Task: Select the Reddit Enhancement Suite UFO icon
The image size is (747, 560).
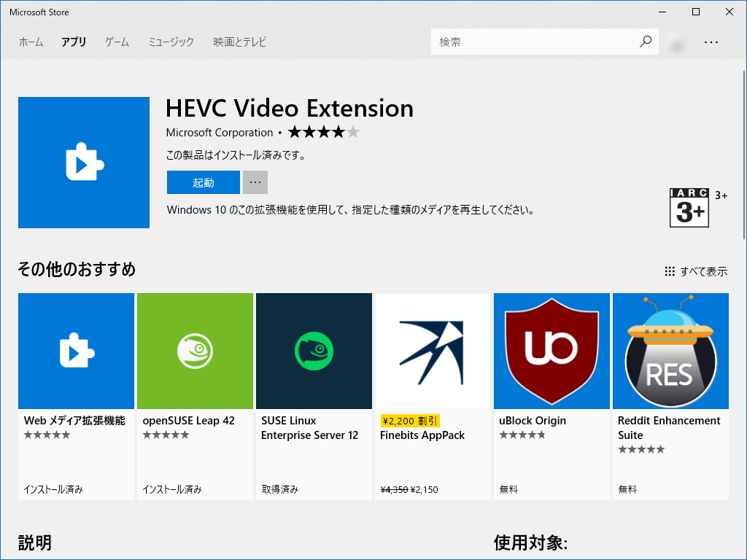Action: (x=670, y=351)
